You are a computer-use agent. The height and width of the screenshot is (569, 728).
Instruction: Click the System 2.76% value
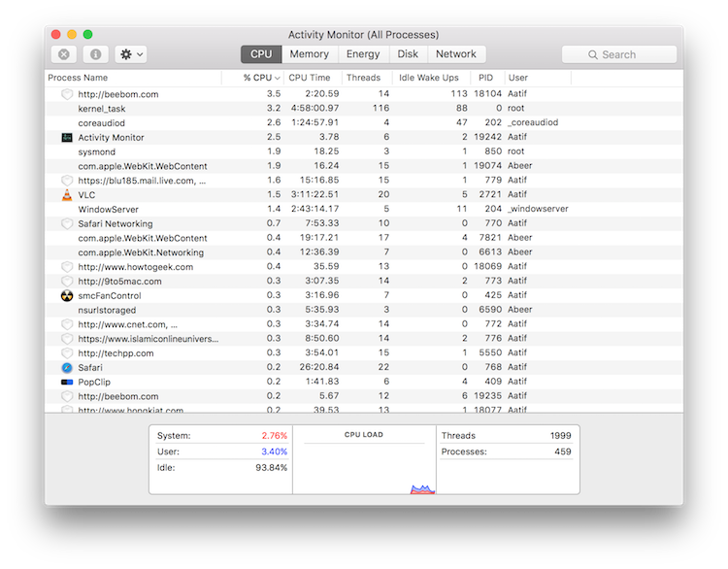[x=274, y=436]
